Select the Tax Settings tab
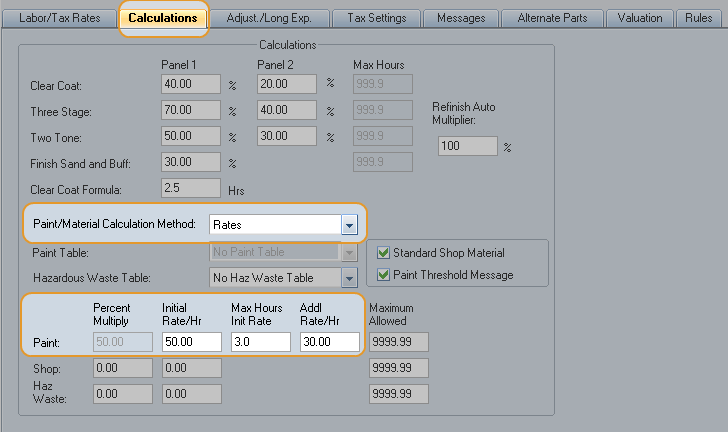728x432 pixels. [x=376, y=18]
